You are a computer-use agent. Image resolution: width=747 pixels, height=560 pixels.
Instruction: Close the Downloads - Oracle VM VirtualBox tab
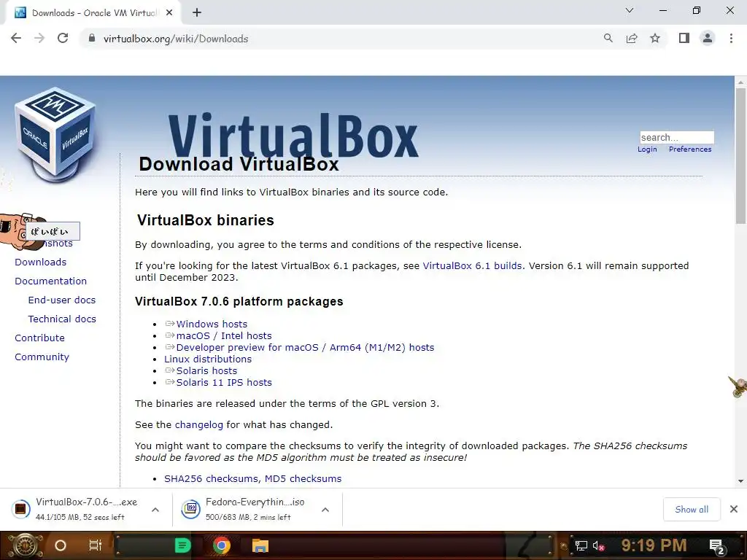point(169,13)
